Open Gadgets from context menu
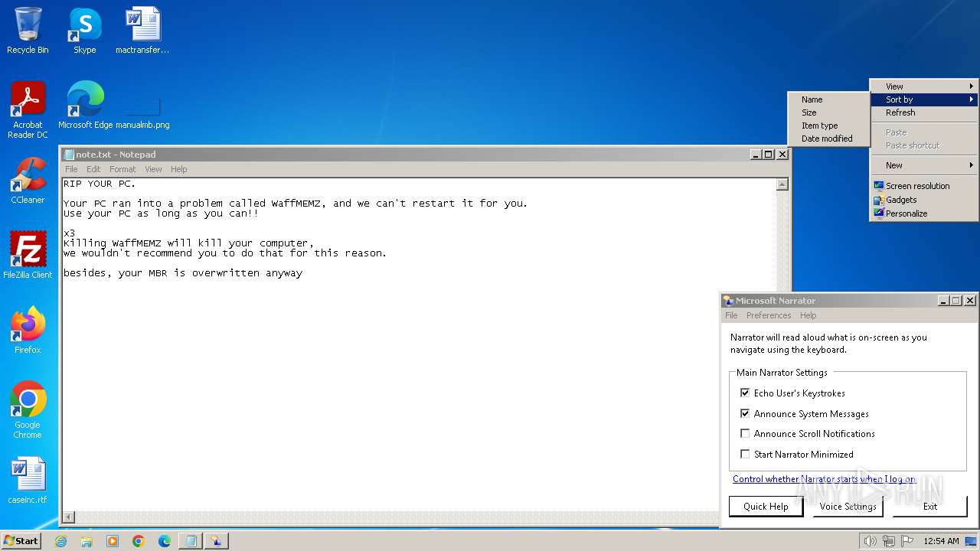 pos(924,200)
